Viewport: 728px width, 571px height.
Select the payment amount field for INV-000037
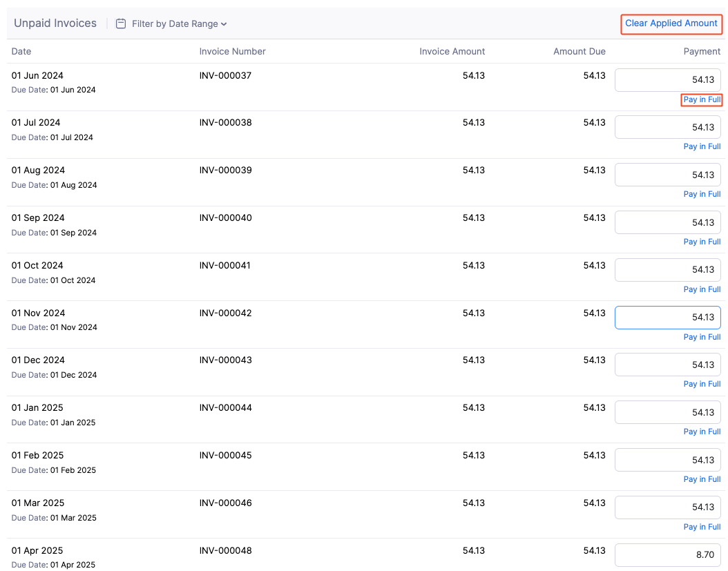click(x=667, y=79)
